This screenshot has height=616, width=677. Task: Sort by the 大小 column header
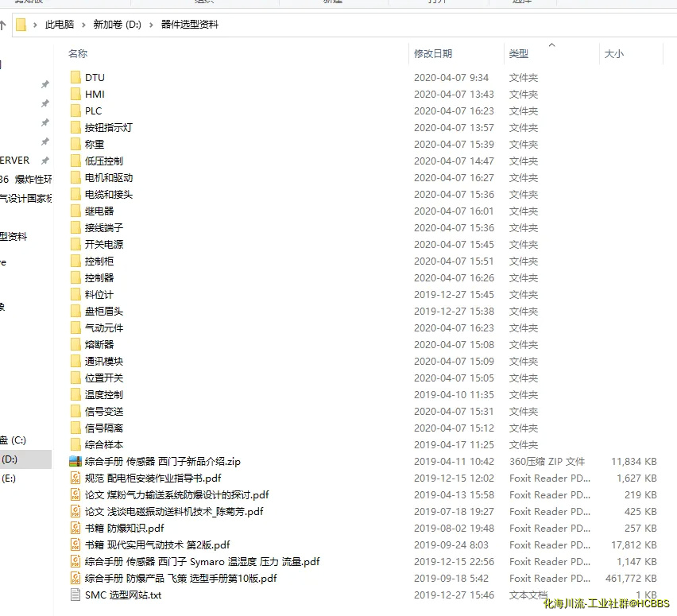click(x=614, y=53)
